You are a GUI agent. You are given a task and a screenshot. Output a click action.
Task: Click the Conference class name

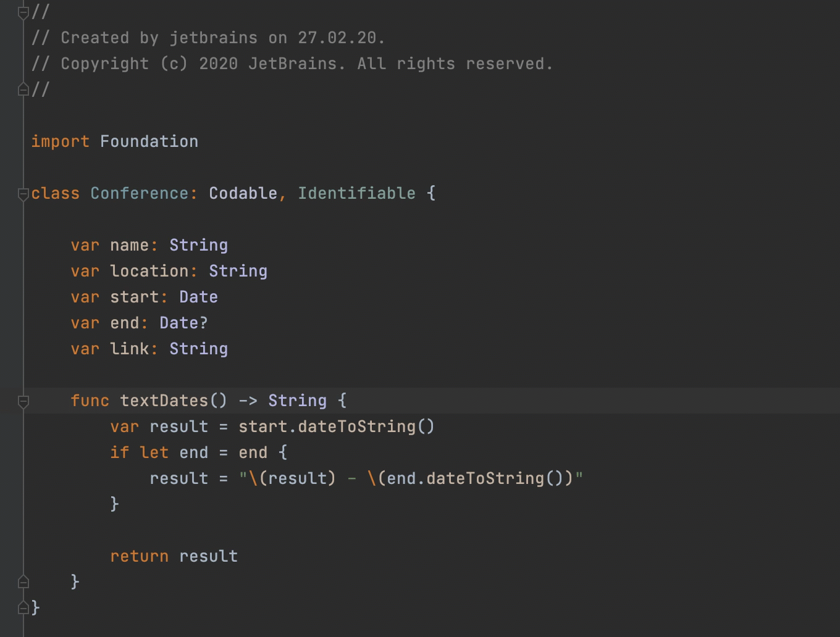point(139,194)
